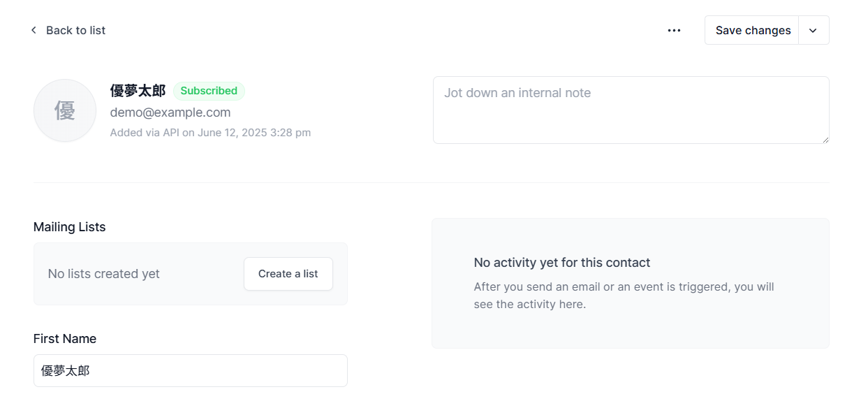Click the Added via API timestamp text
Viewport: 868px width, 408px height.
pos(210,133)
